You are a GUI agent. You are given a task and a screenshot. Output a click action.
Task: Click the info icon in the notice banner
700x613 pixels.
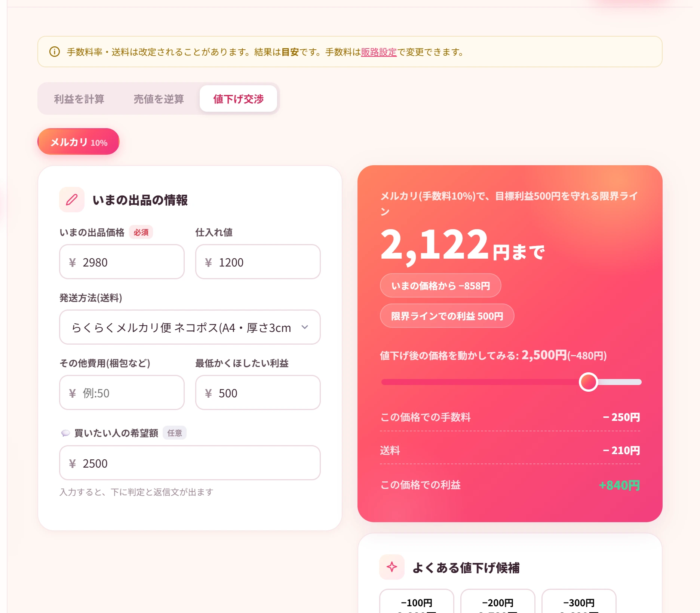coord(55,52)
